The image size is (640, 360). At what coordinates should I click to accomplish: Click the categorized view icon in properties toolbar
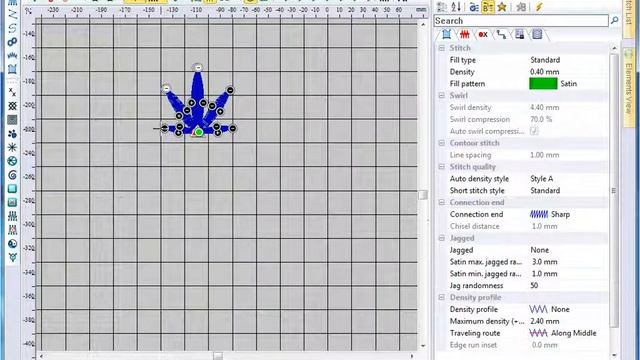coord(442,7)
